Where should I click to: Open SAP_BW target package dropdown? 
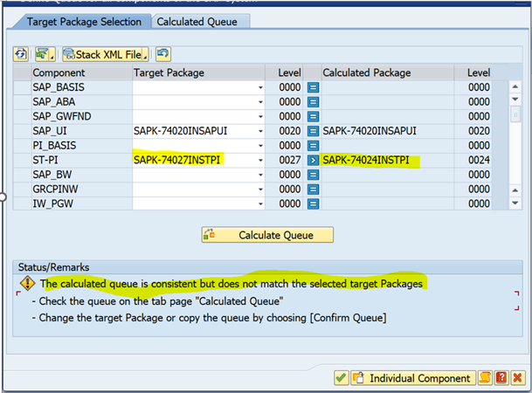coord(260,175)
